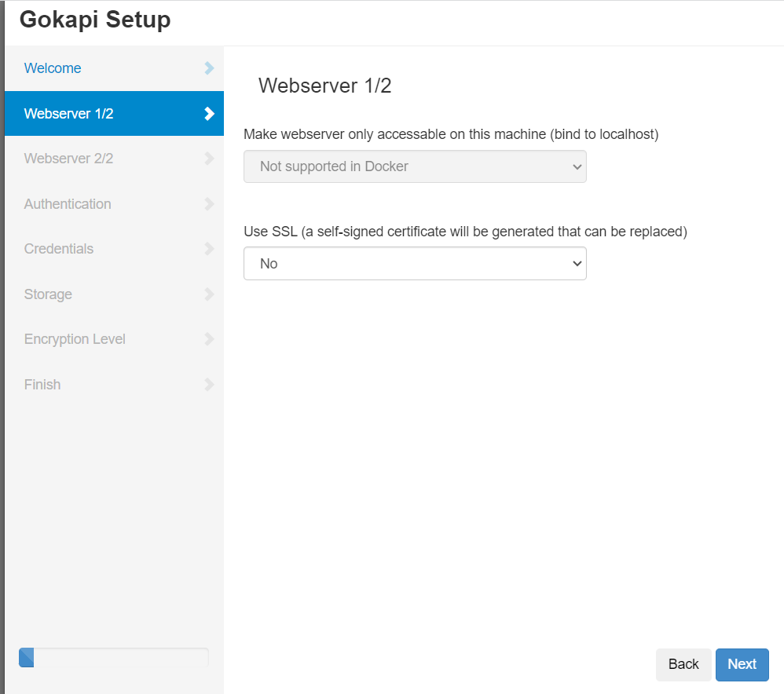Go to Webserver 2/2 step

pos(114,159)
